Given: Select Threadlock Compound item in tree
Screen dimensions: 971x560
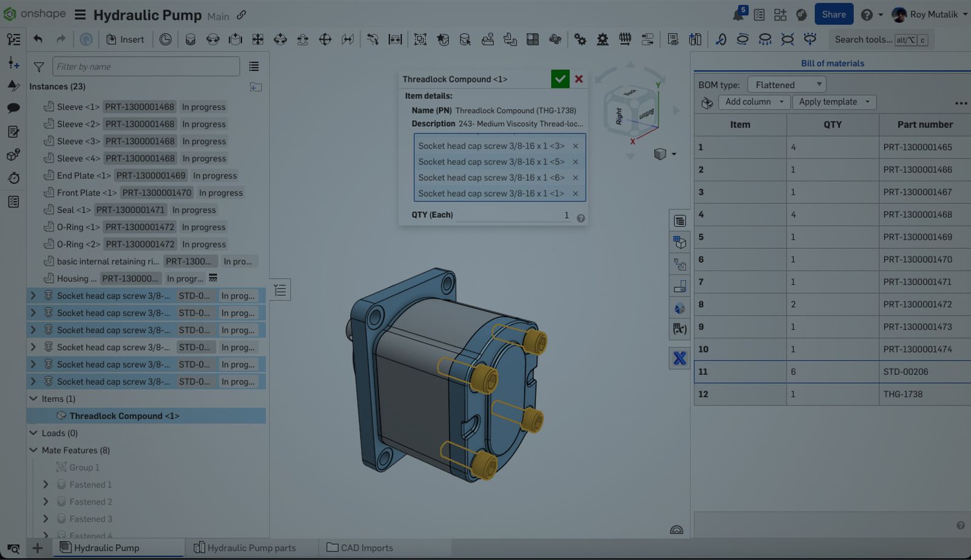Looking at the screenshot, I should tap(123, 416).
